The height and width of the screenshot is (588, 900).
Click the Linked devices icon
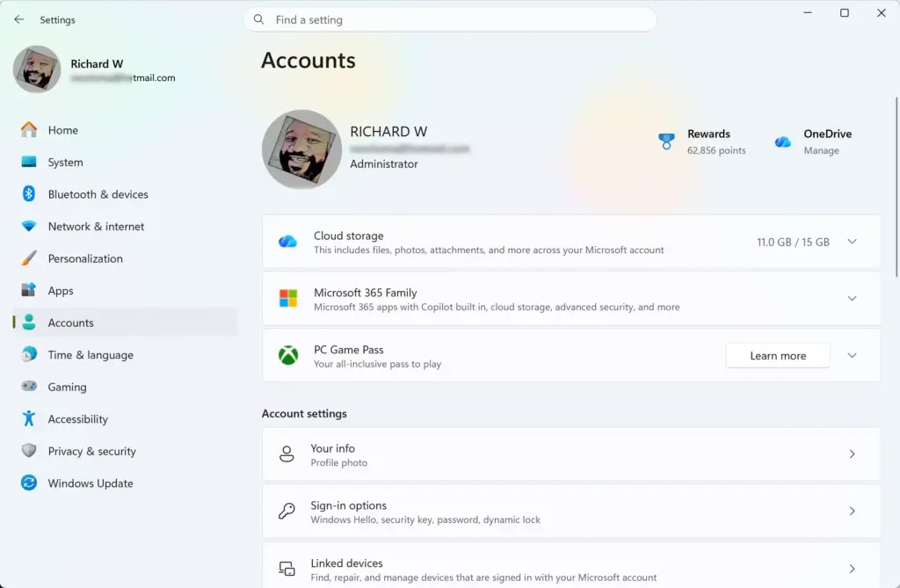(x=287, y=569)
